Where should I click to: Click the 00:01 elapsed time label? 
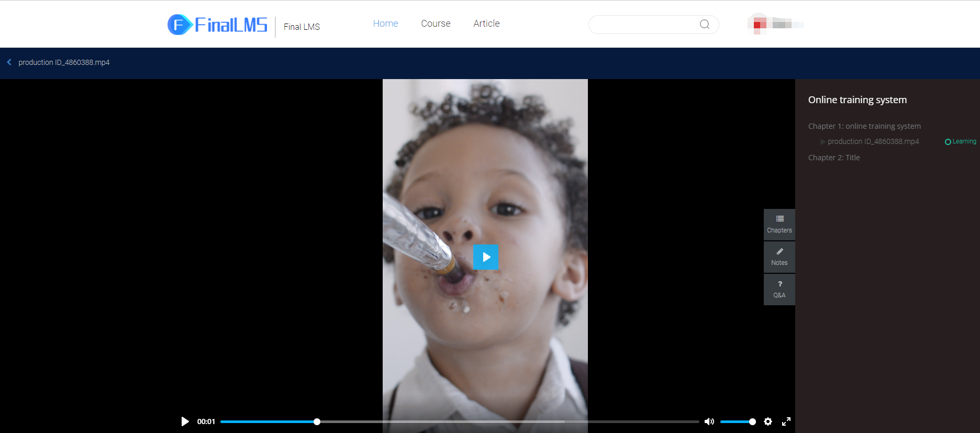(206, 421)
